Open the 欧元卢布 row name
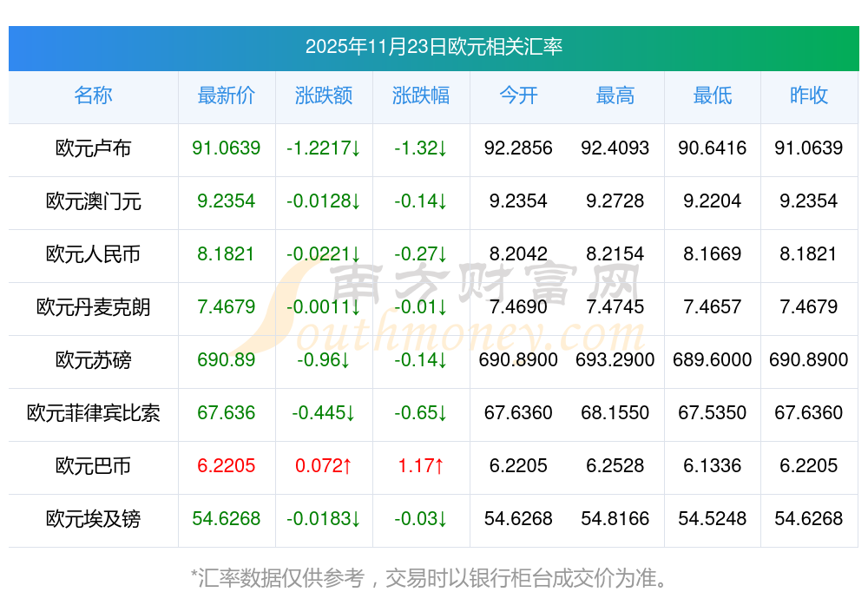The width and height of the screenshot is (868, 605). 93,148
